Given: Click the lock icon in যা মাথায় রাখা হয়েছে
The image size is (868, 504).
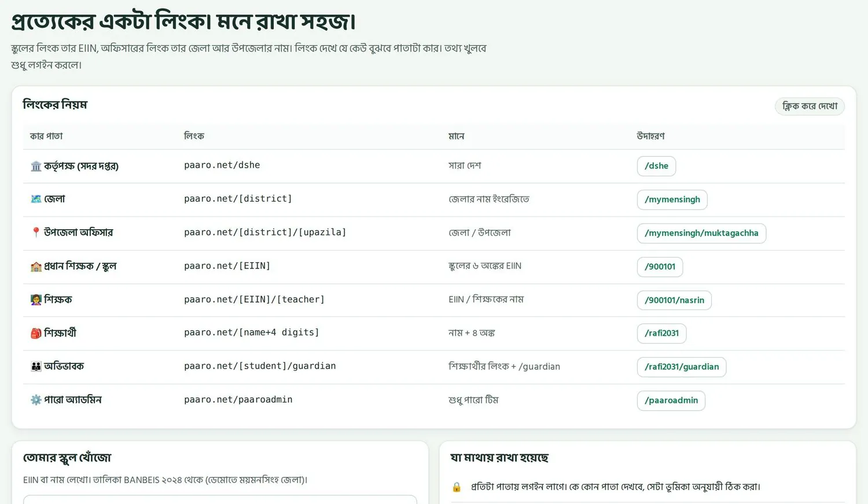Looking at the screenshot, I should pos(457,487).
